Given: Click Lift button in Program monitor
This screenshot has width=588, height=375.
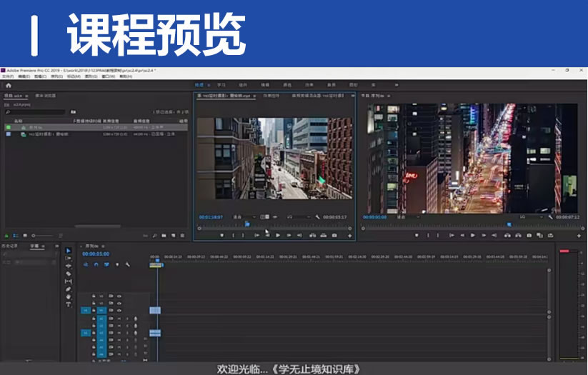Looking at the screenshot, I should click(507, 236).
